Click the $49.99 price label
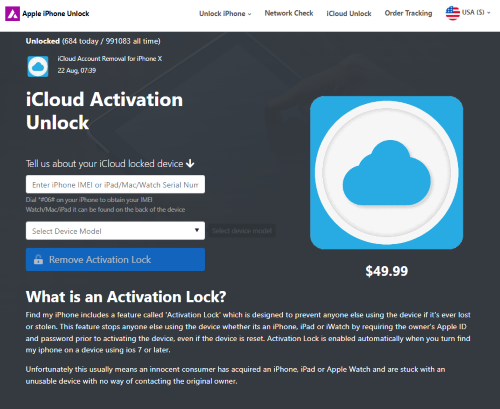The image size is (500, 409). [x=387, y=271]
